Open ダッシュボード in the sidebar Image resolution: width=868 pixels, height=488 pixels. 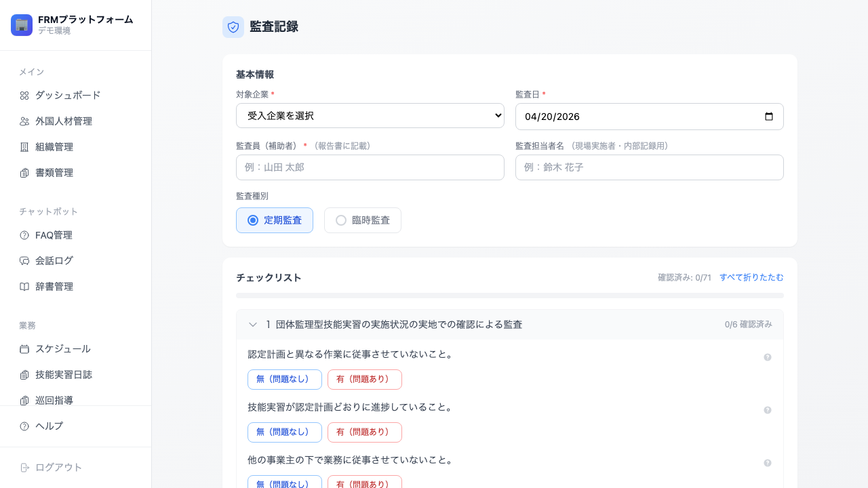click(x=76, y=96)
